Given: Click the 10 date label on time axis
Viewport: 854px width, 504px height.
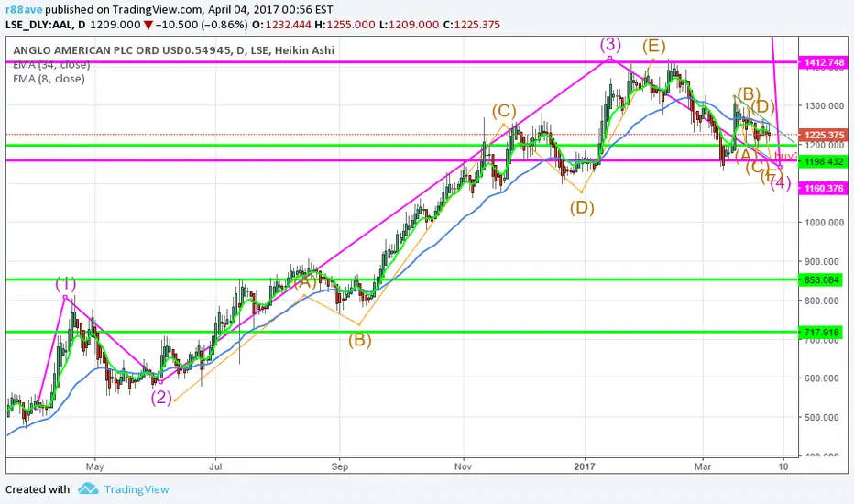Looking at the screenshot, I should point(783,467).
